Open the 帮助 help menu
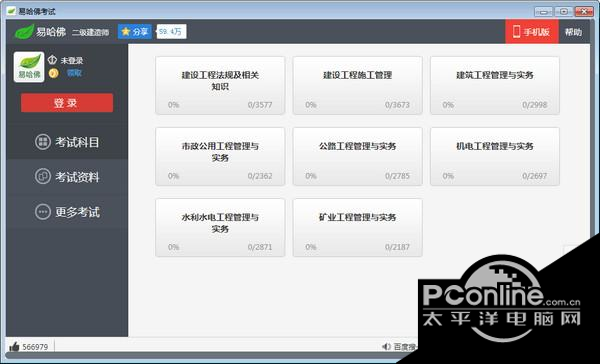The width and height of the screenshot is (600, 364). click(573, 32)
